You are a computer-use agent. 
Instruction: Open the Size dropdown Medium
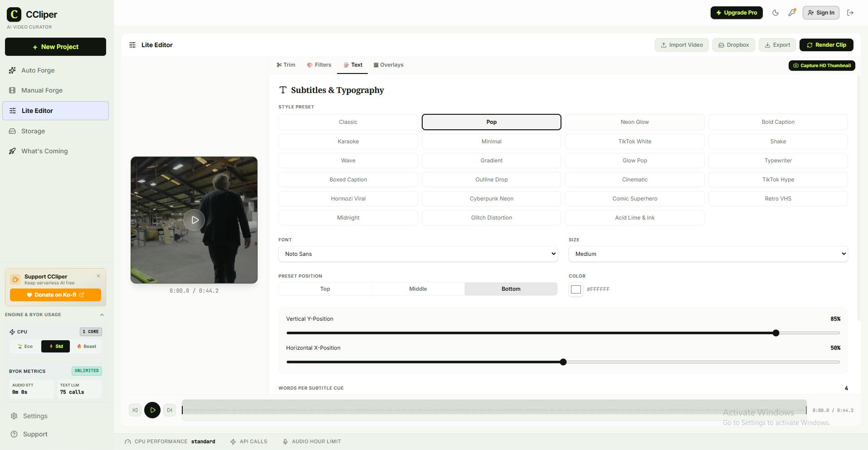(708, 254)
